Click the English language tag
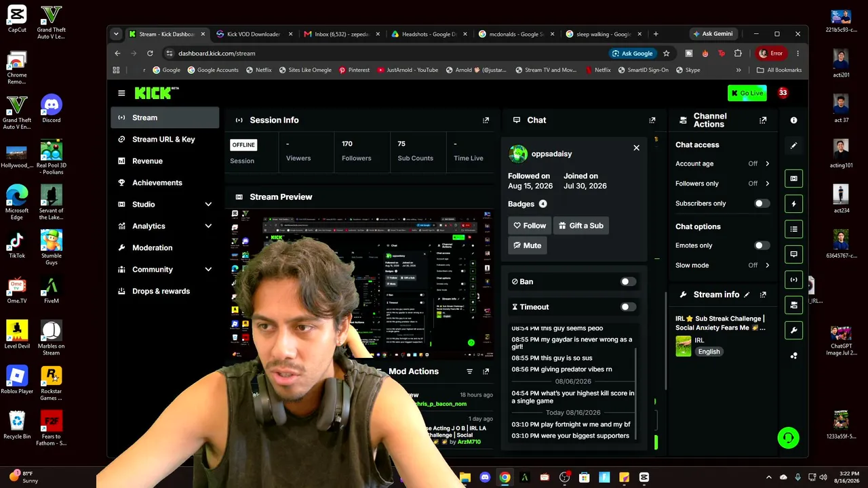Image resolution: width=868 pixels, height=488 pixels. click(709, 352)
